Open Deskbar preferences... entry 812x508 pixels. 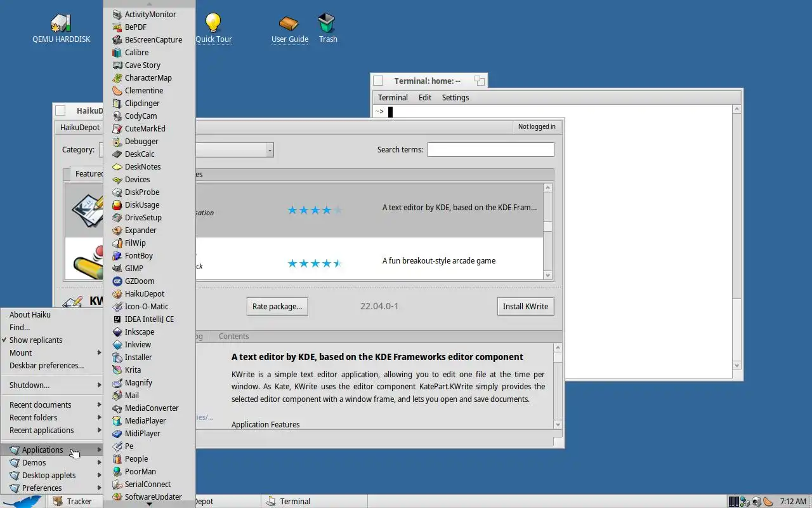[52, 365]
